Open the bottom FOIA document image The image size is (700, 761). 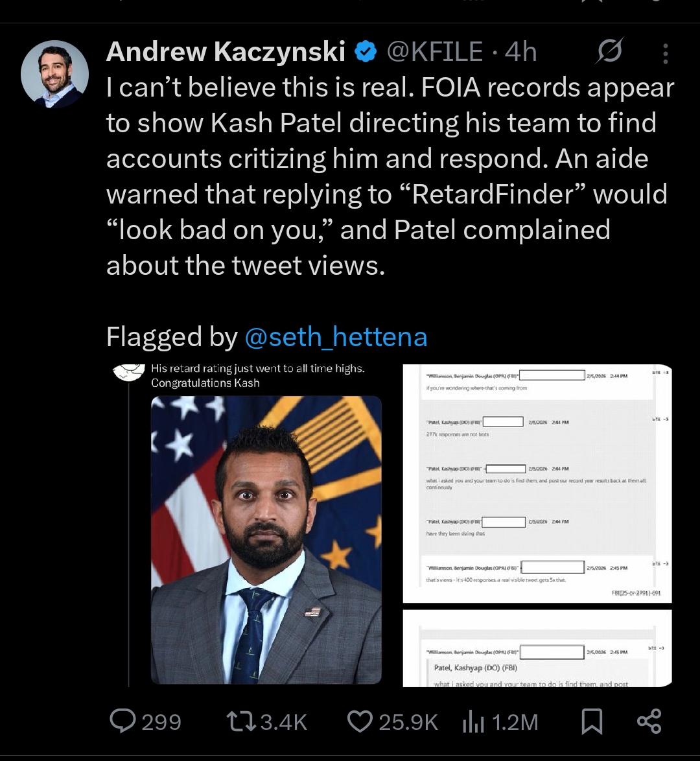(x=537, y=648)
